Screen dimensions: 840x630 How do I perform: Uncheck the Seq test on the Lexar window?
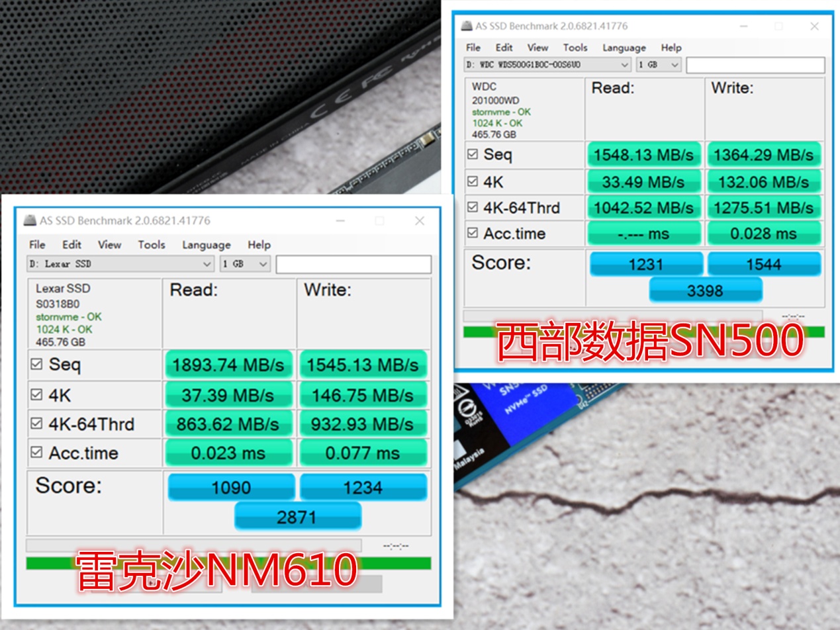pyautogui.click(x=37, y=365)
